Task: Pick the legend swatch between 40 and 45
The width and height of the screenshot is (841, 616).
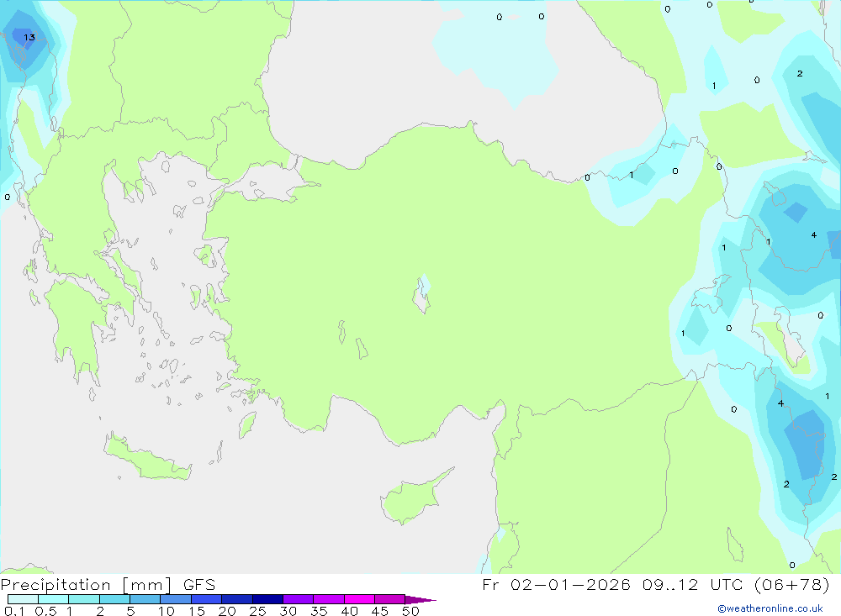Action: point(359,599)
